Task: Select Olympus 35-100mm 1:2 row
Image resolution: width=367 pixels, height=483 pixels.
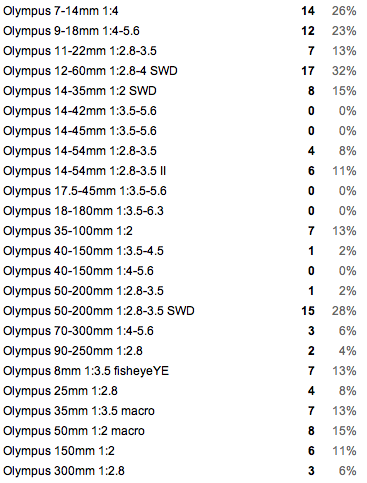Action: click(x=180, y=231)
